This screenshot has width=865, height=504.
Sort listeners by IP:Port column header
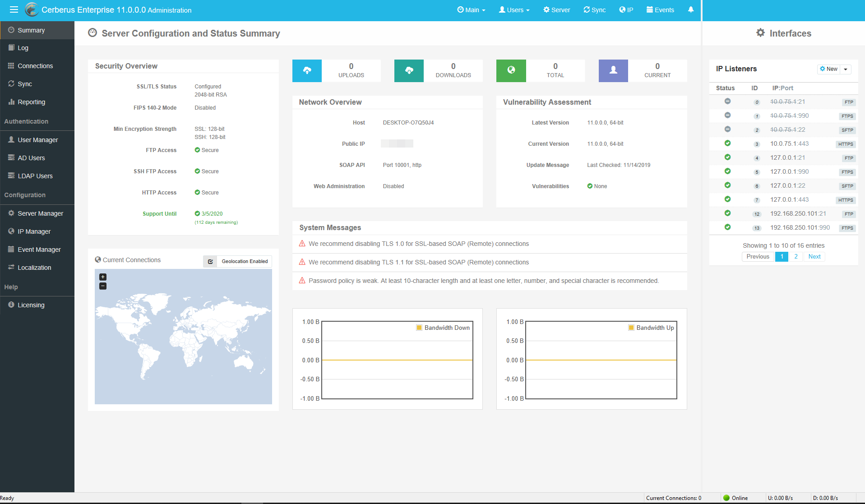(x=782, y=88)
